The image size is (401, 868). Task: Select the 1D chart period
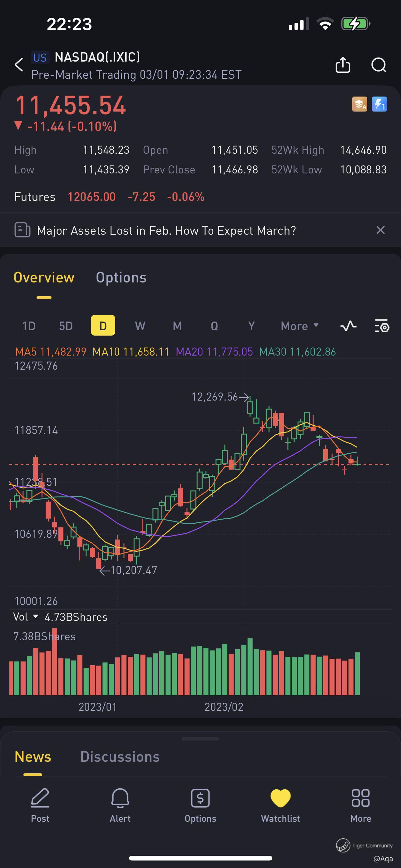tap(29, 326)
